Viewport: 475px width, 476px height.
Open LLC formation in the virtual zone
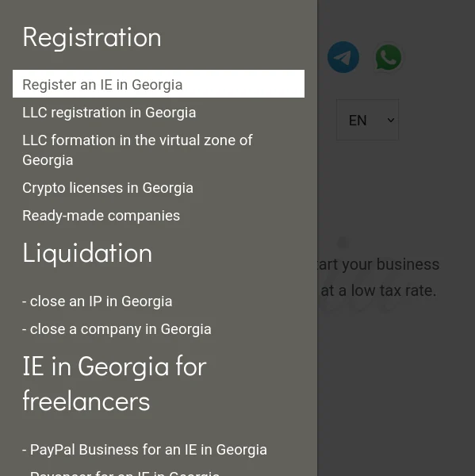[x=137, y=150]
